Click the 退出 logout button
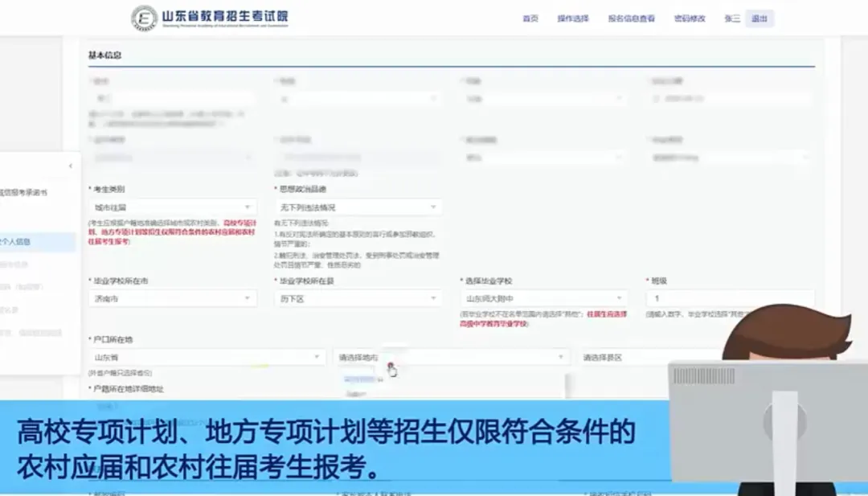 pos(759,18)
